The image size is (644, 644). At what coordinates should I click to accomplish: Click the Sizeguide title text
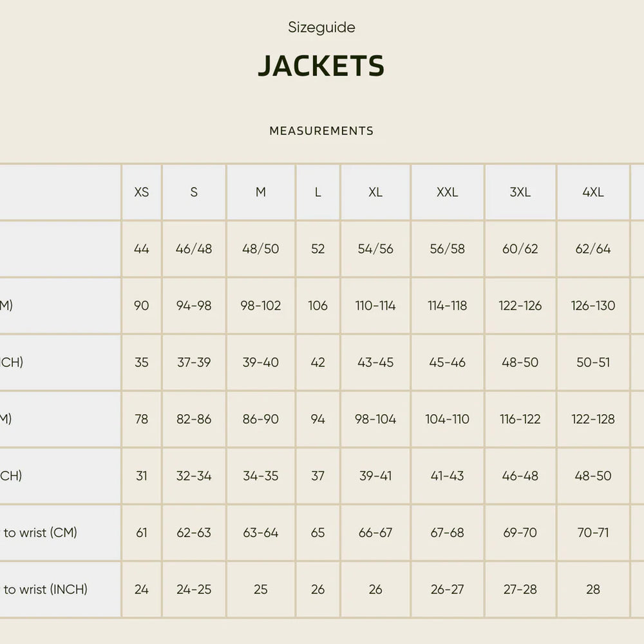click(321, 28)
